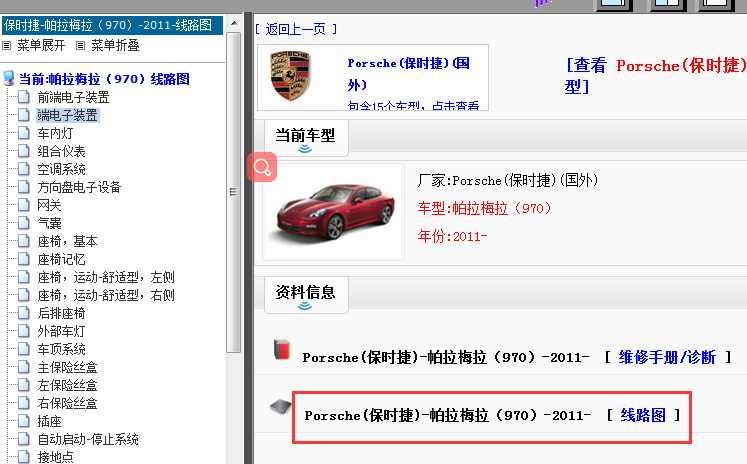
Task: Click the red magnifier search icon
Action: click(x=262, y=167)
